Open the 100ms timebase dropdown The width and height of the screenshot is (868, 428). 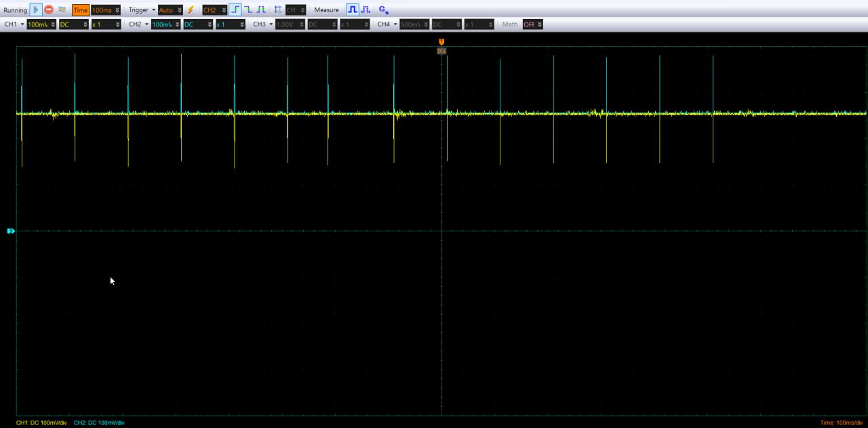coord(106,10)
